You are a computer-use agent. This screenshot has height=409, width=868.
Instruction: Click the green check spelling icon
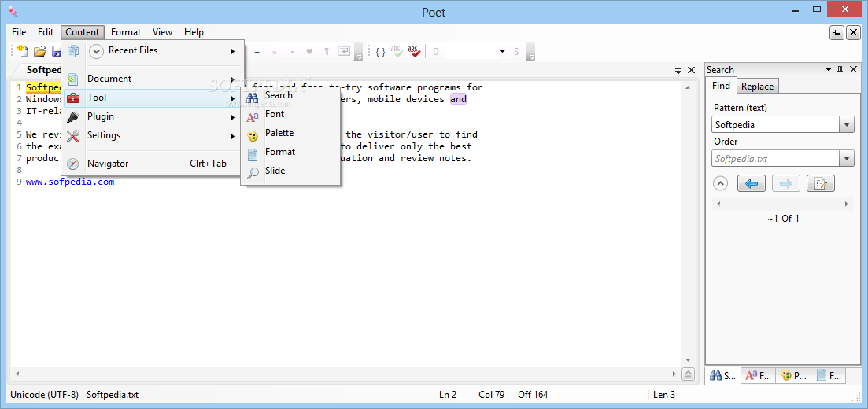(x=397, y=51)
